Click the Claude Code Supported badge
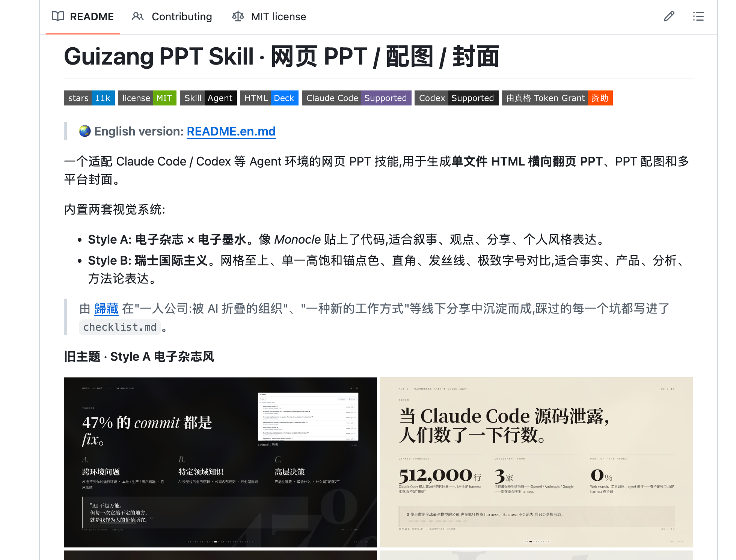This screenshot has width=736, height=560. point(357,98)
